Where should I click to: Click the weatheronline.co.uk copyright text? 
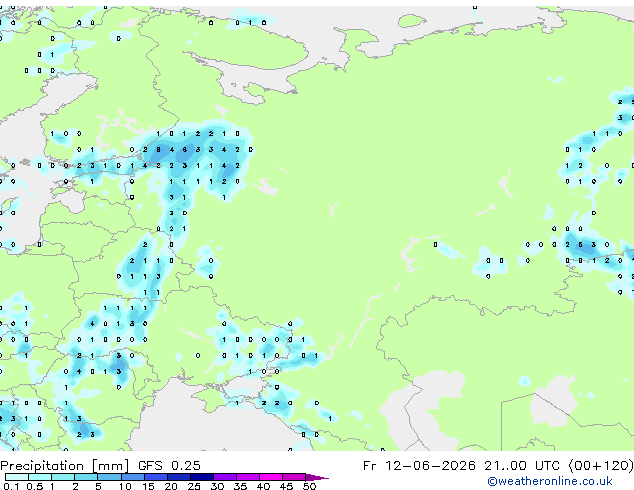[550, 481]
